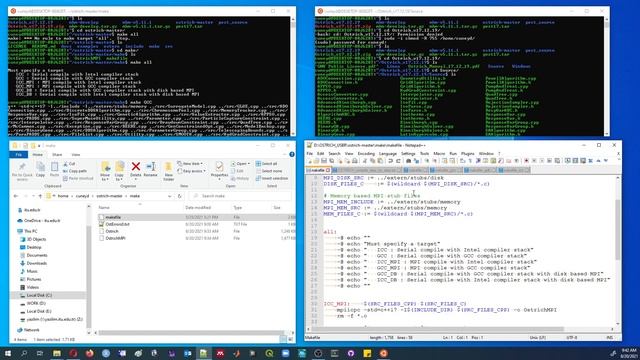Click Select all in Explorer ribbon

click(267, 164)
